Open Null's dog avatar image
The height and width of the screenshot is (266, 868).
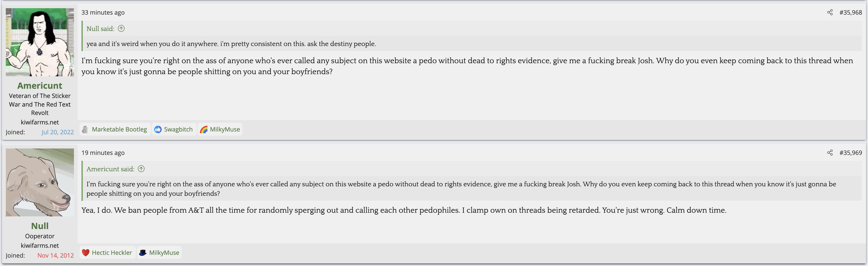[40, 182]
